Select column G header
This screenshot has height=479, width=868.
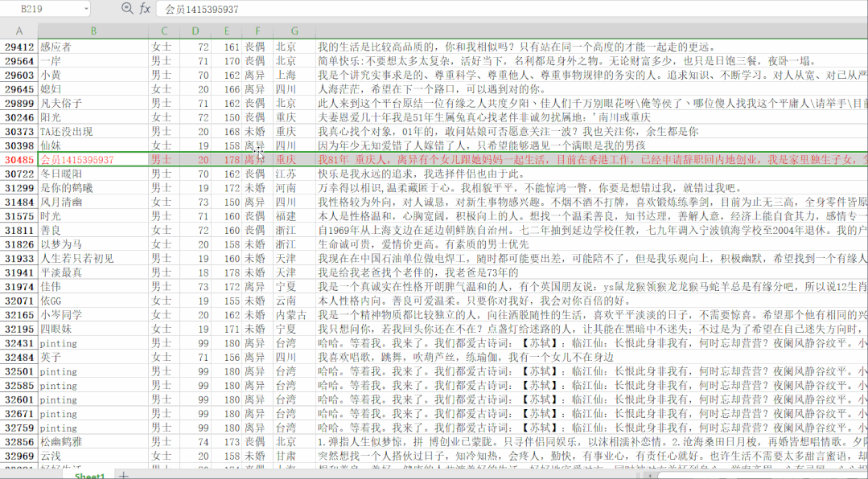[x=294, y=31]
